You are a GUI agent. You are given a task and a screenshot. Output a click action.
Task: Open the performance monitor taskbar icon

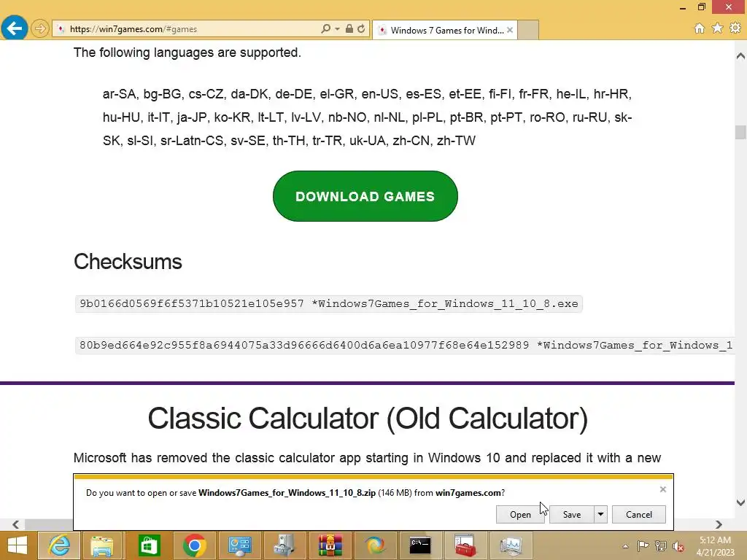pos(511,545)
